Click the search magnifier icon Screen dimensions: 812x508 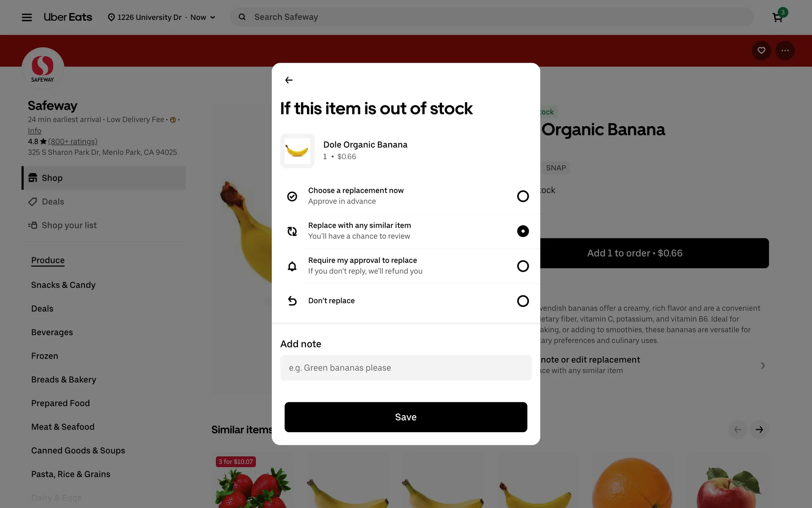242,17
